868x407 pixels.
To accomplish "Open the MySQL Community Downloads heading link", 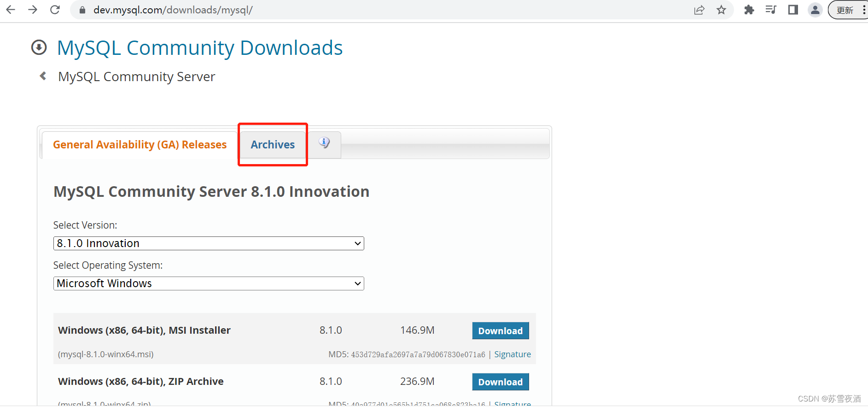I will pos(200,48).
